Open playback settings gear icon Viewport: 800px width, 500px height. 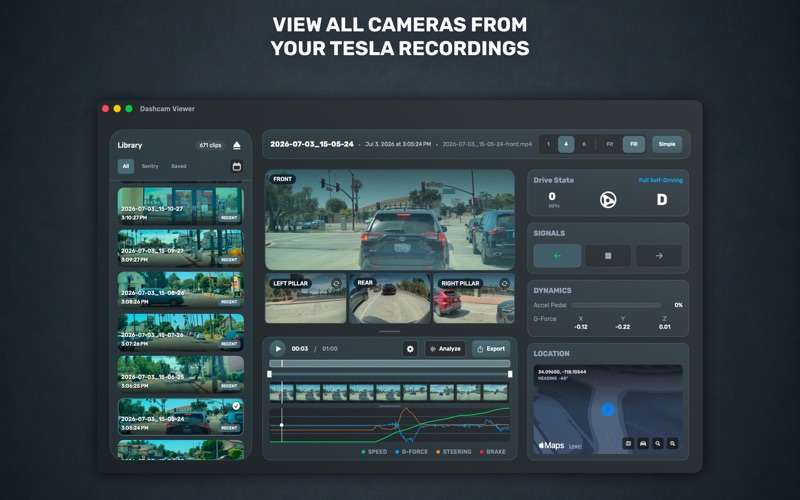click(410, 349)
